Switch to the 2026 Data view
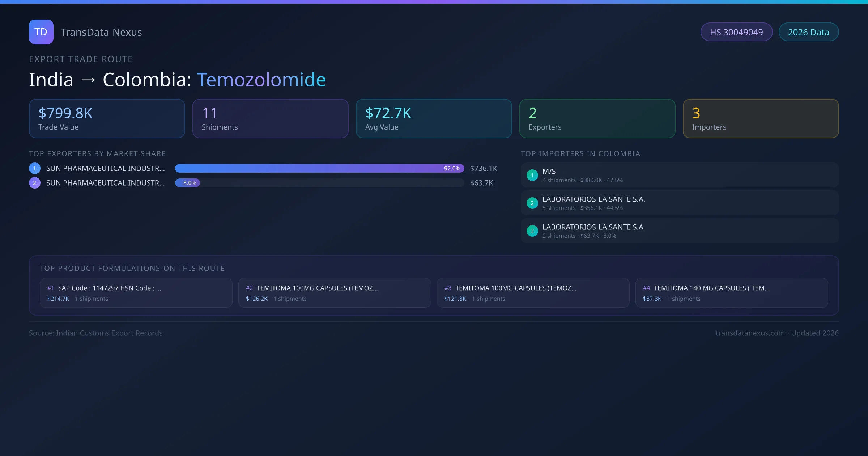This screenshot has height=456, width=868. [808, 32]
